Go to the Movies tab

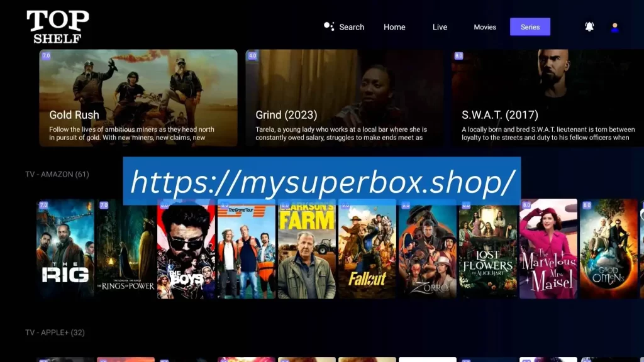pos(485,27)
